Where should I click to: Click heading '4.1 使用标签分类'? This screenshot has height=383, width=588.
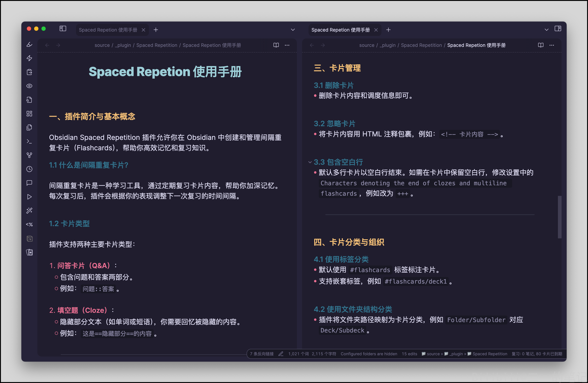point(341,259)
